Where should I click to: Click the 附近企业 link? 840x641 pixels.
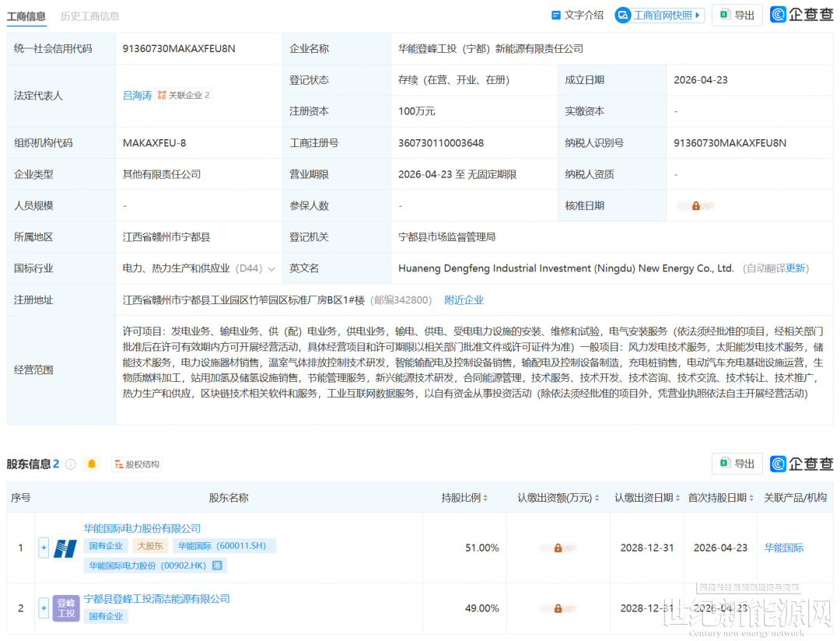tap(464, 300)
